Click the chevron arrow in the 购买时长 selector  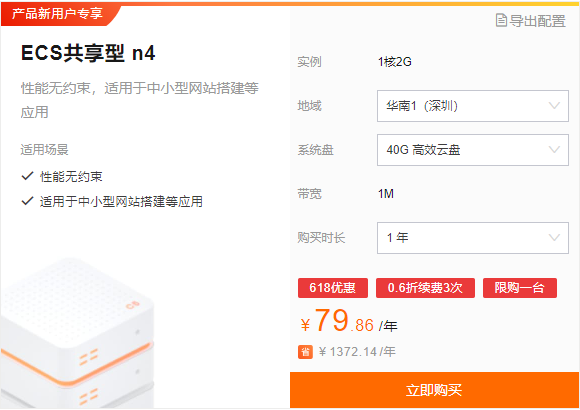pyautogui.click(x=554, y=238)
